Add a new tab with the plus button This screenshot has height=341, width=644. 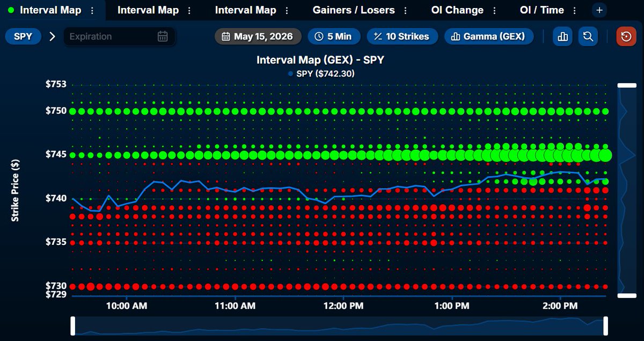point(599,10)
